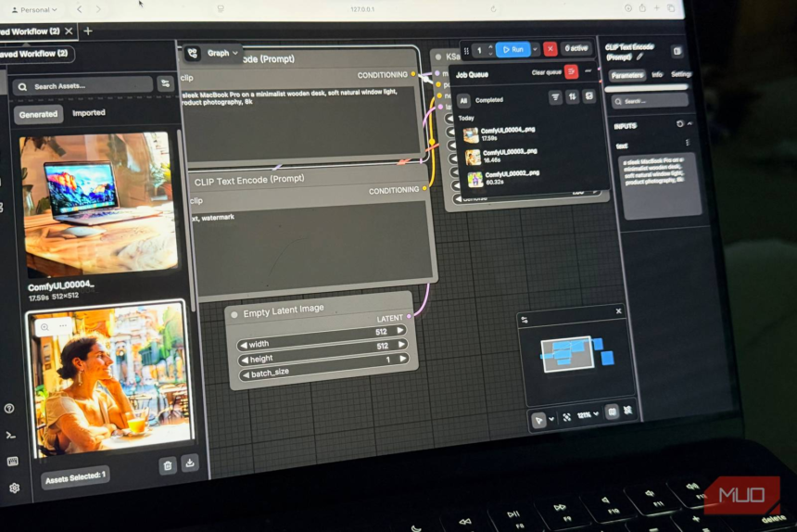Increase batch_size with the right arrow
This screenshot has height=532, width=797.
click(402, 359)
